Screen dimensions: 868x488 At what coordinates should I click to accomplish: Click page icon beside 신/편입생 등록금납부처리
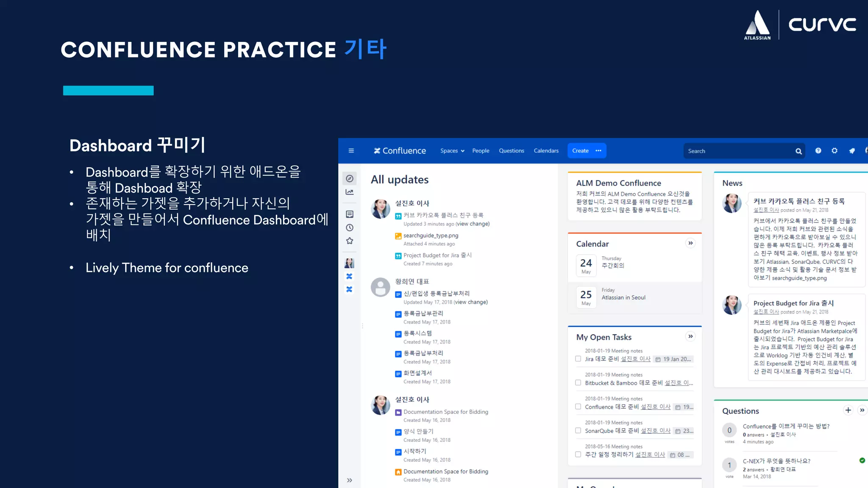398,294
